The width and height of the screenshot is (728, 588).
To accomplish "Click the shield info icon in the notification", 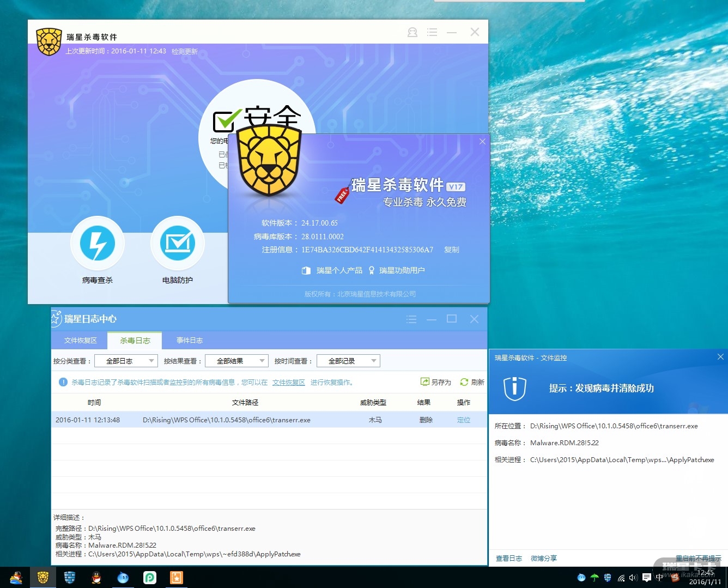I will (515, 389).
